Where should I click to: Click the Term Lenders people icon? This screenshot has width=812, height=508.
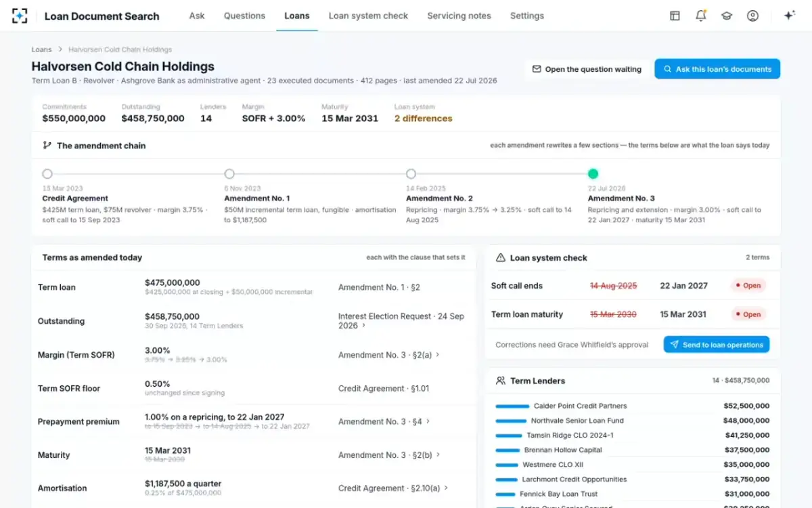click(x=501, y=381)
